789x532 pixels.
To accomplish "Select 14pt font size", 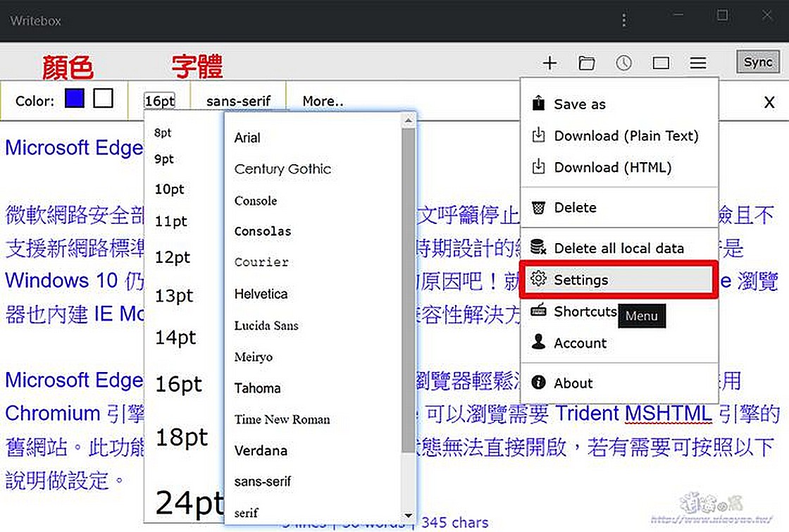I will pos(175,338).
